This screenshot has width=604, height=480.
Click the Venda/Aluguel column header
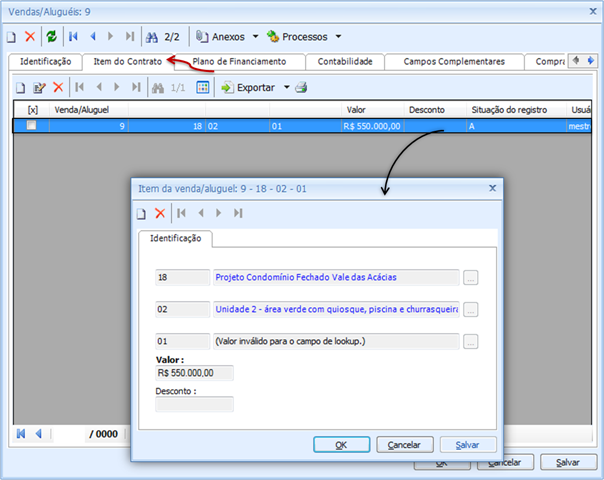click(89, 110)
